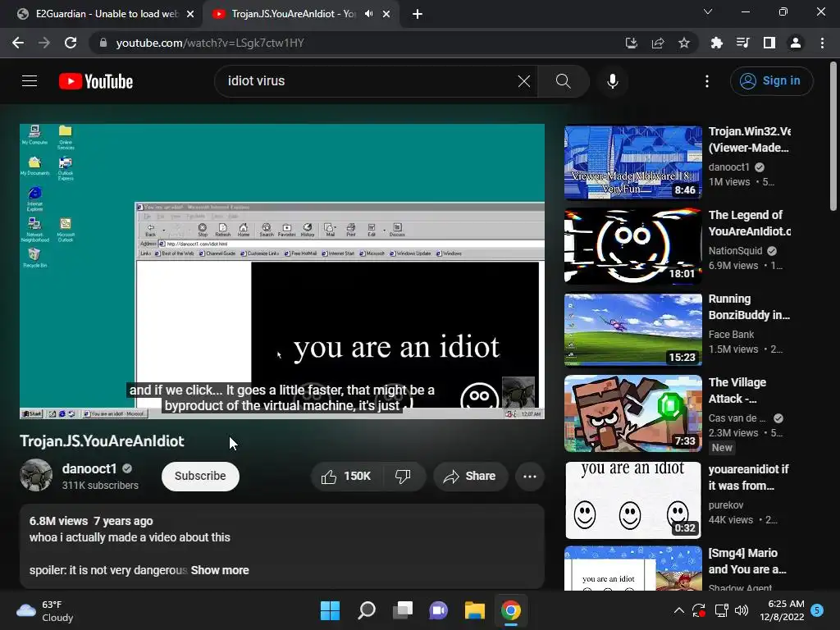Open YouTube settings three dots
The width and height of the screenshot is (840, 630).
pyautogui.click(x=706, y=81)
